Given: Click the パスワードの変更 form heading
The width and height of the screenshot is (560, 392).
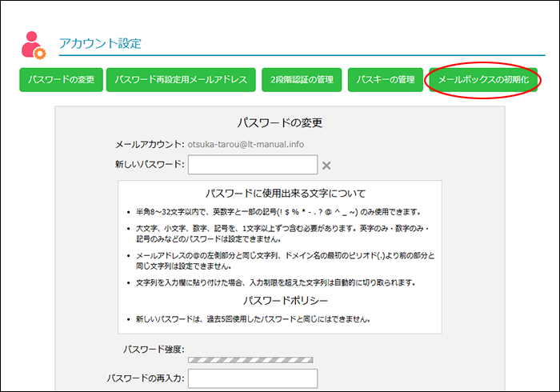Looking at the screenshot, I should pyautogui.click(x=279, y=123).
